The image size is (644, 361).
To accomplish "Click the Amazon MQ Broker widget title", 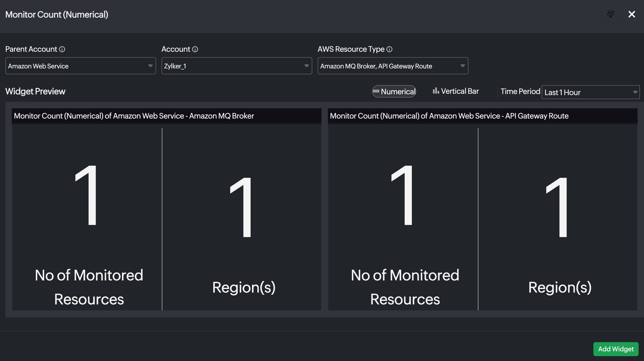I will click(134, 116).
